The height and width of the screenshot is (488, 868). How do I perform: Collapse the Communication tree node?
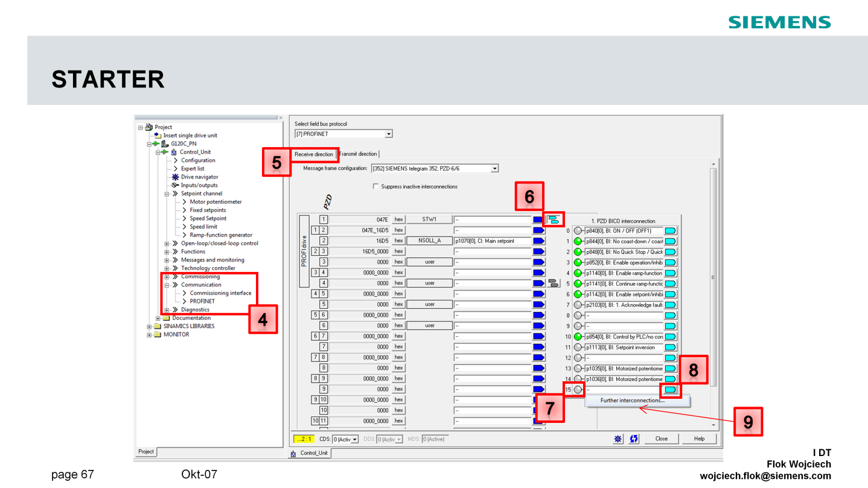(x=167, y=285)
